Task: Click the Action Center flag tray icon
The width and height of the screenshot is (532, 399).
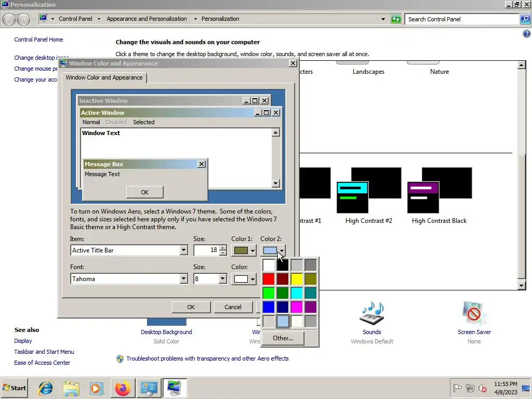Action: (x=457, y=388)
